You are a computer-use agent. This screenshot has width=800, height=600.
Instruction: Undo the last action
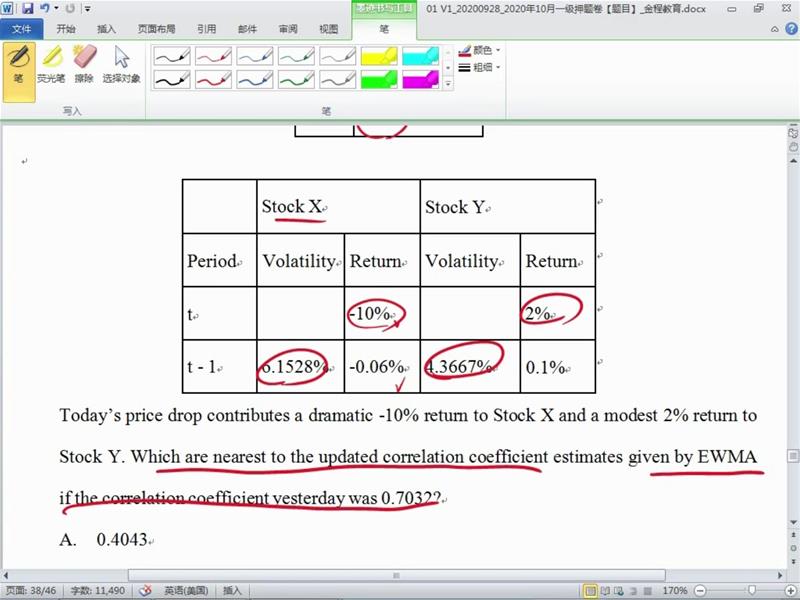[44, 8]
